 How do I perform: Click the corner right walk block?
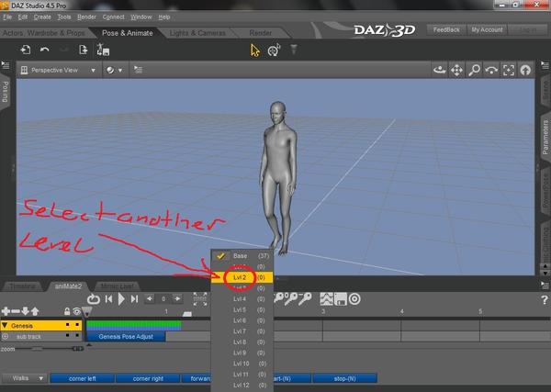point(148,378)
